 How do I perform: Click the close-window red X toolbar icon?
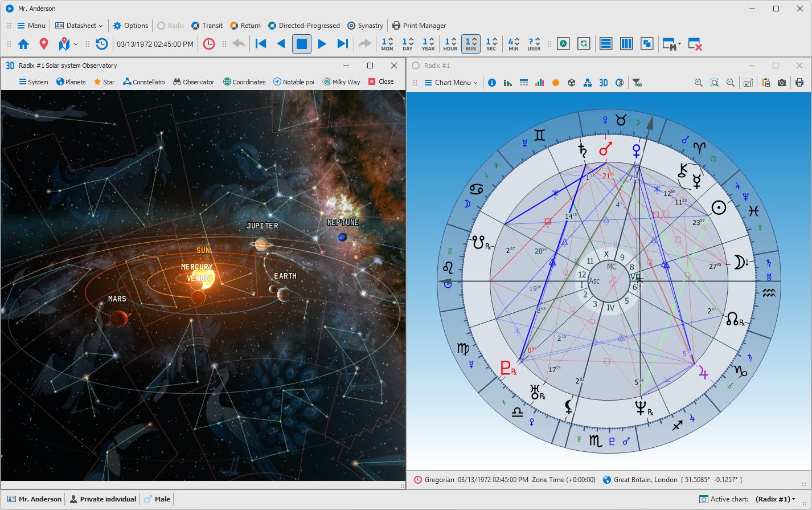[695, 44]
